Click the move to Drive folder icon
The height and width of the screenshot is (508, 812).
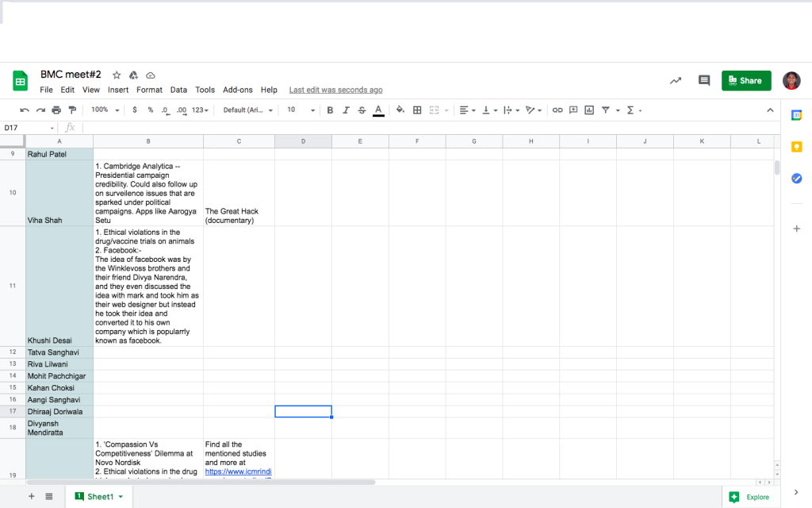pos(133,75)
